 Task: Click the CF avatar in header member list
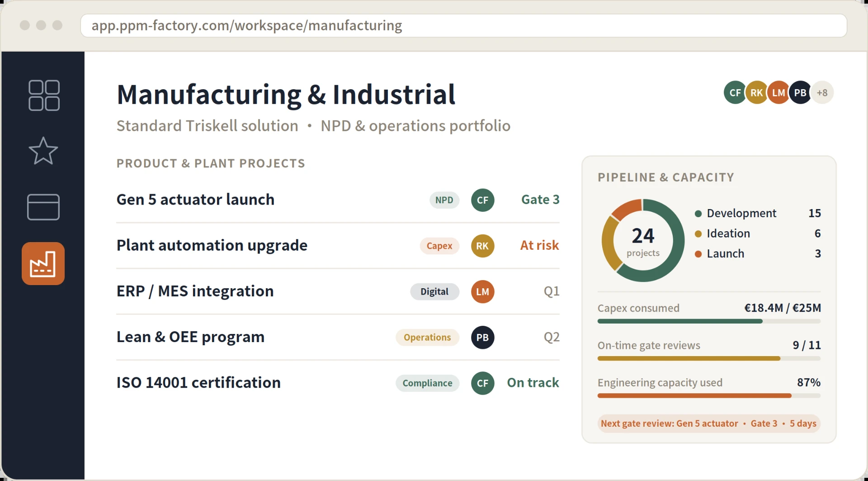tap(735, 93)
